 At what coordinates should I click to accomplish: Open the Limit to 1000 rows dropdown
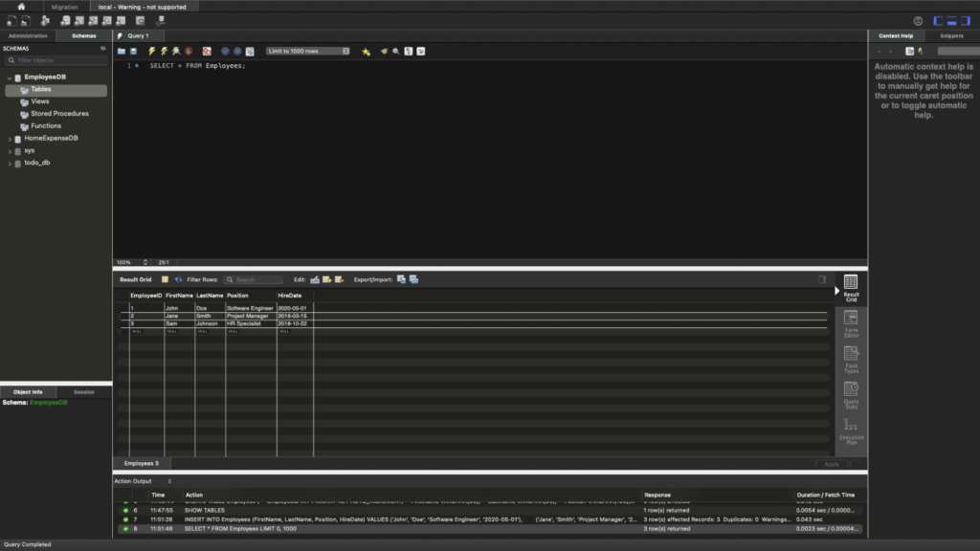click(307, 51)
